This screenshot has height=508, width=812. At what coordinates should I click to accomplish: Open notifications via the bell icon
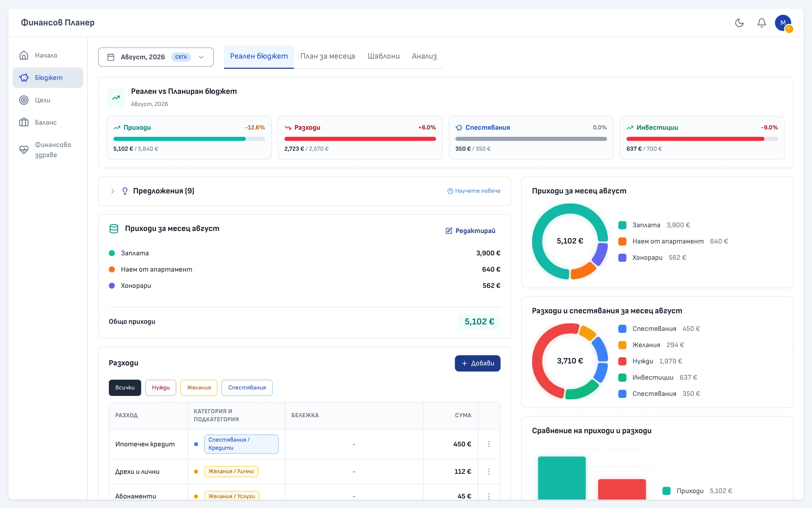762,23
